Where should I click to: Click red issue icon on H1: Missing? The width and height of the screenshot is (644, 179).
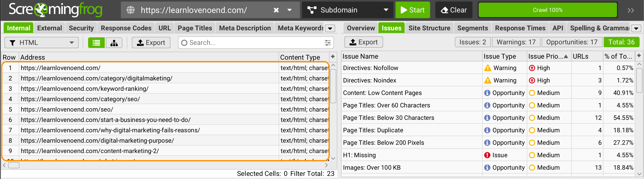point(487,155)
